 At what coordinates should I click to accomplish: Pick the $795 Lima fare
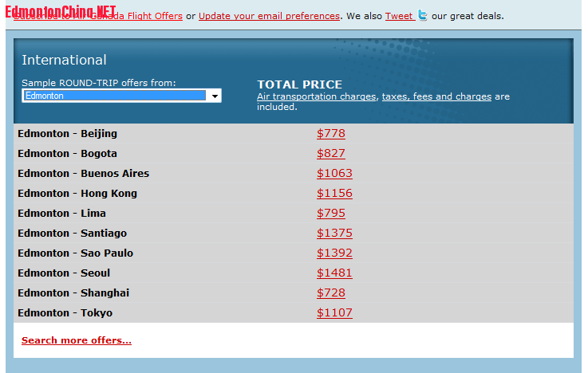point(330,213)
